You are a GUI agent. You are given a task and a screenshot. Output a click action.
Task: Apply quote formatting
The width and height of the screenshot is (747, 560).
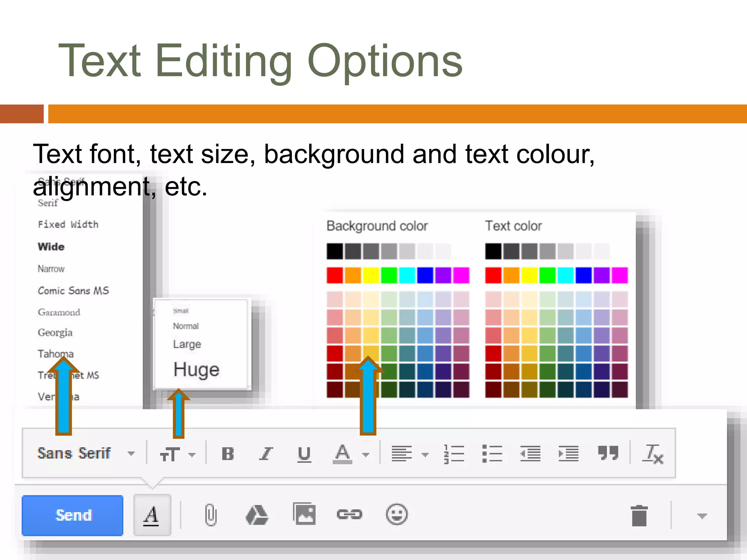pyautogui.click(x=608, y=453)
